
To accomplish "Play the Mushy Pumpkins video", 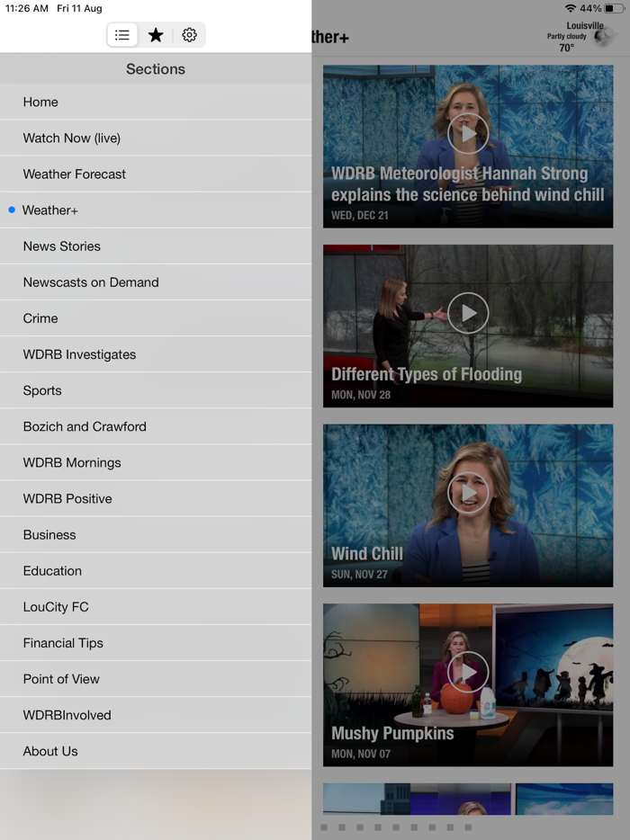I will coord(468,672).
